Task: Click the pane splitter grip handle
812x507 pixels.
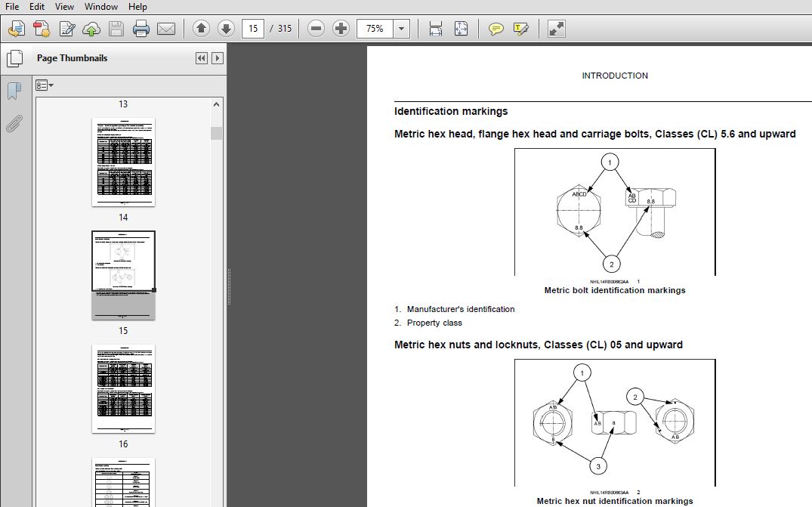Action: click(x=229, y=286)
